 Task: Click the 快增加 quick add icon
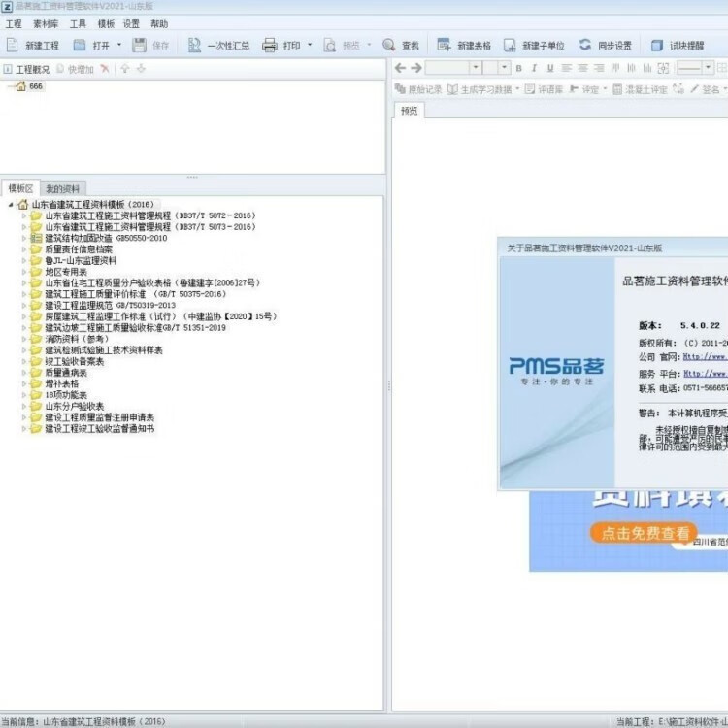pos(60,69)
